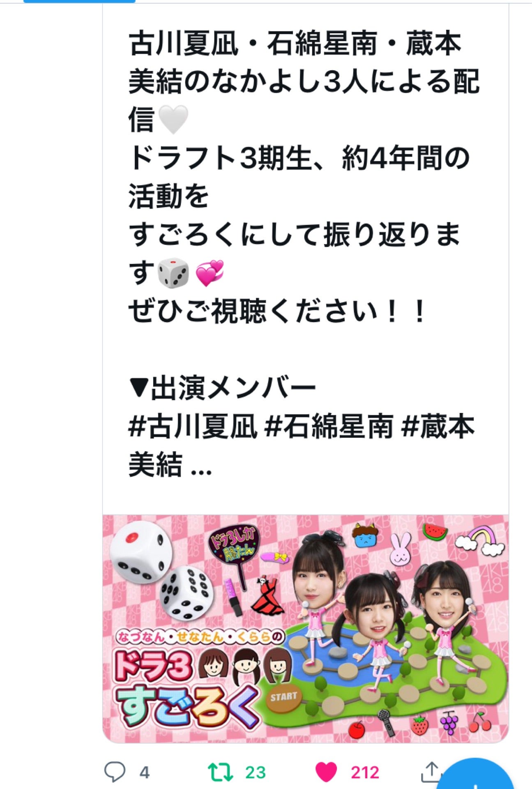Open the hashtag #古川夏凪
The width and height of the screenshot is (532, 789).
coord(193,427)
